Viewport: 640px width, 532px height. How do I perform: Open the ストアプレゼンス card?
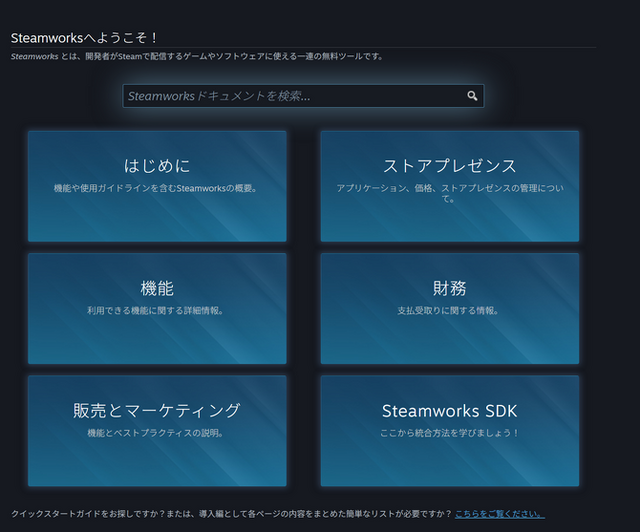[450, 186]
